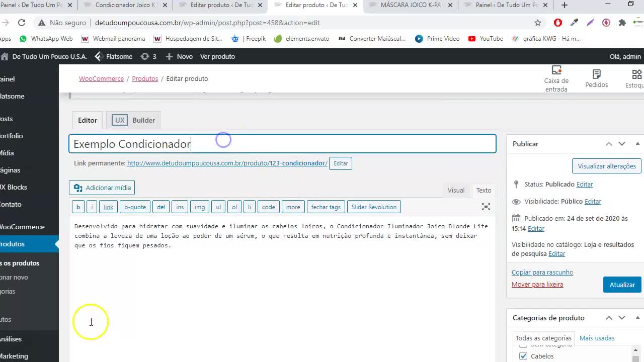Insert ol list tag button

click(x=234, y=207)
